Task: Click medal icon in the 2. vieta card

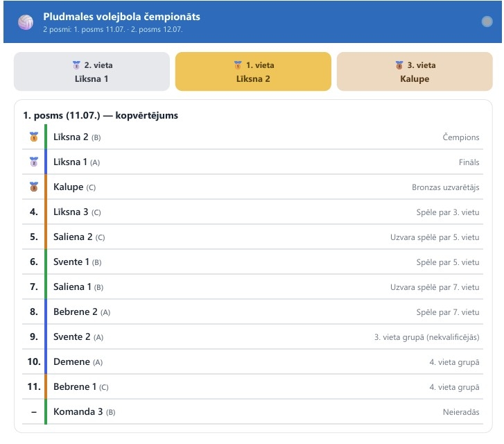Action: click(x=76, y=65)
